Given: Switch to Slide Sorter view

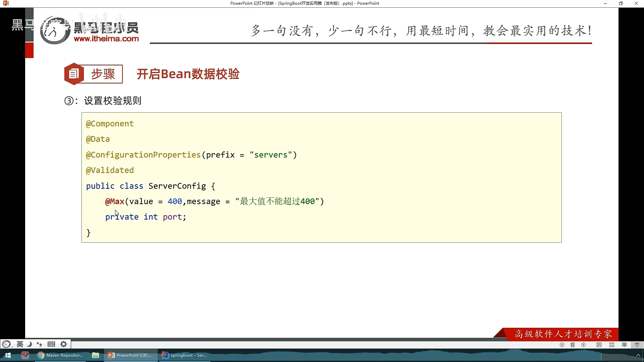Looking at the screenshot, I should [x=612, y=345].
